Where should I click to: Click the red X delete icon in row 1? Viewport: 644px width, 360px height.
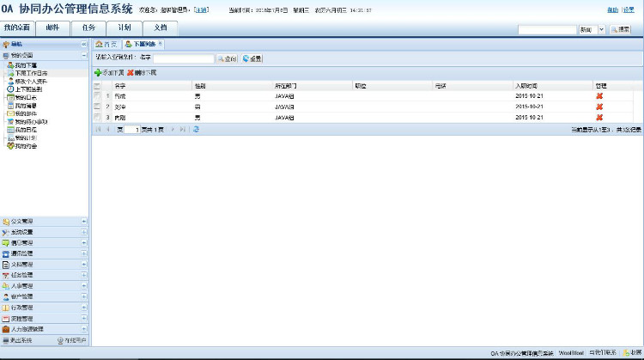(599, 95)
